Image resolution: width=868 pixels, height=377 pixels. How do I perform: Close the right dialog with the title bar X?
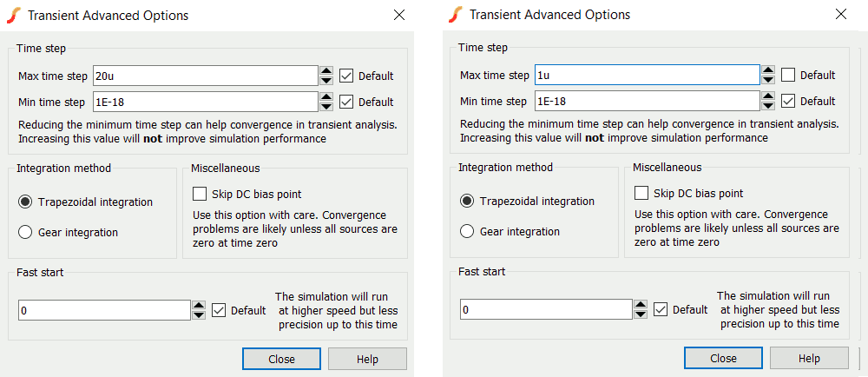click(840, 15)
